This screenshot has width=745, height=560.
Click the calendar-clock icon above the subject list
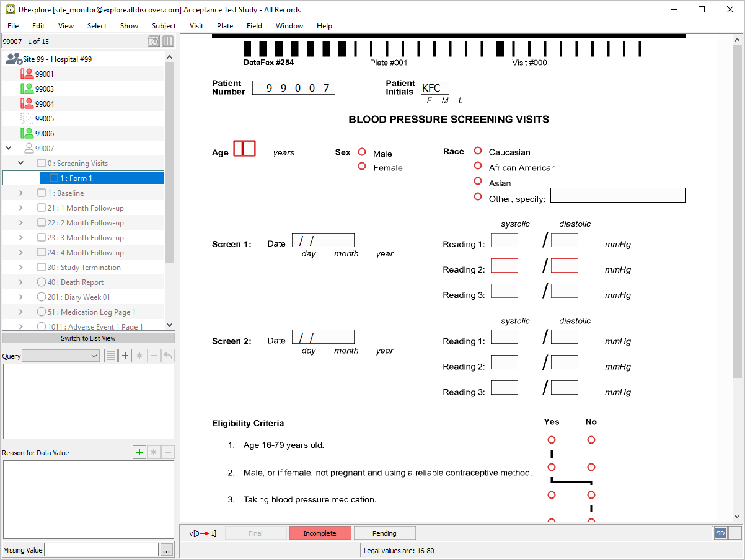coord(154,42)
